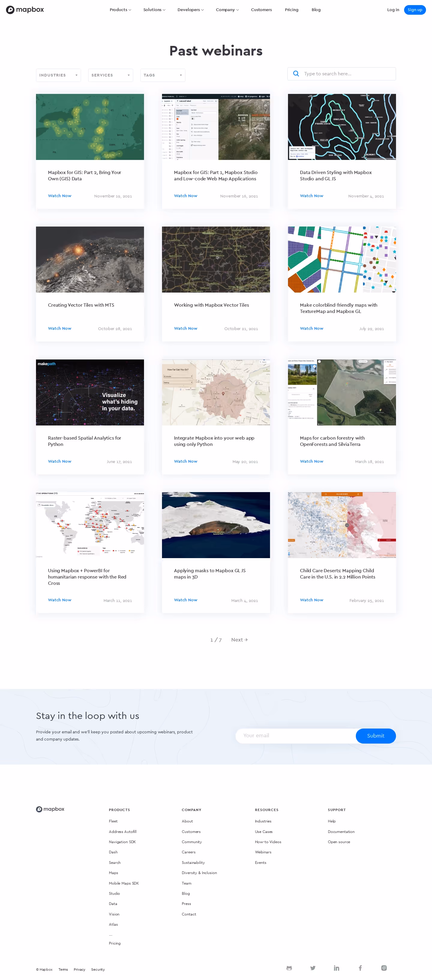Open Privacy at the page bottom

click(x=79, y=969)
